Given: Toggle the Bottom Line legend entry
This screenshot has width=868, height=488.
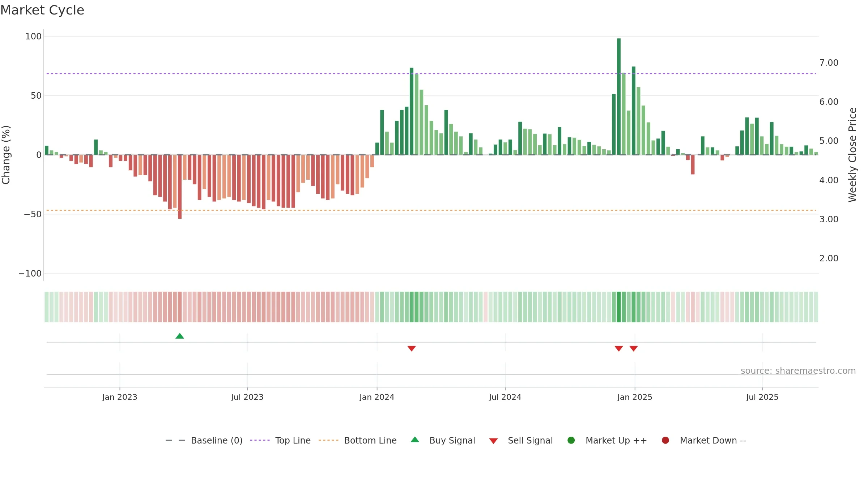Looking at the screenshot, I should tap(358, 440).
